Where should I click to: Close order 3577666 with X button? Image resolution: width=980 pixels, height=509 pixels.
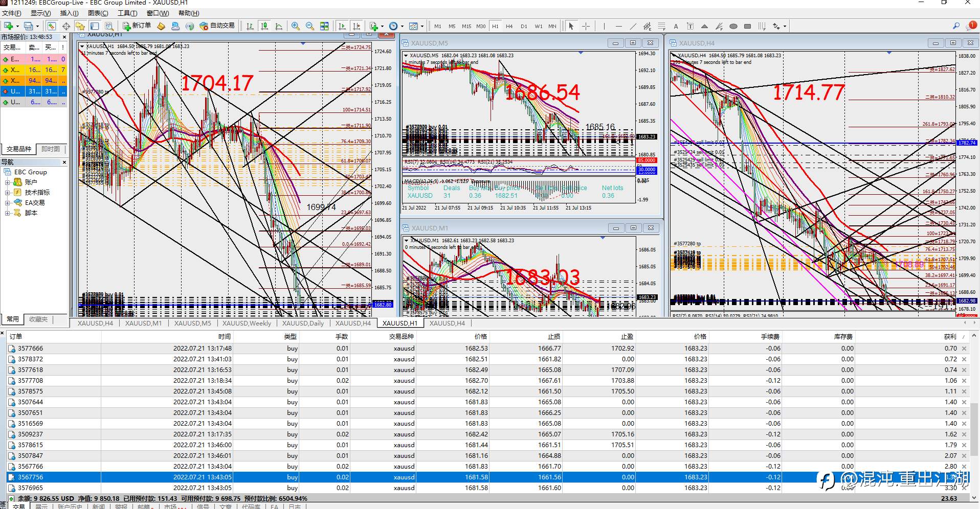964,349
